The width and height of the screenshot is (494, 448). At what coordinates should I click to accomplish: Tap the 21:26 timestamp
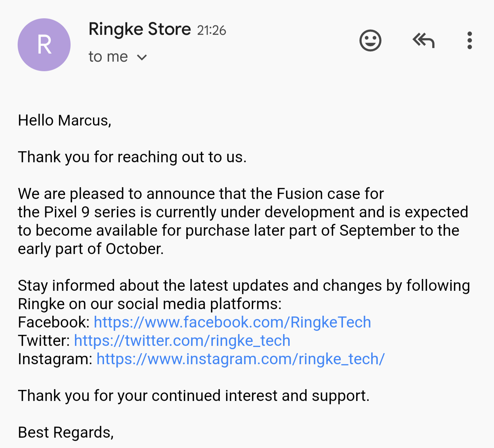(211, 30)
